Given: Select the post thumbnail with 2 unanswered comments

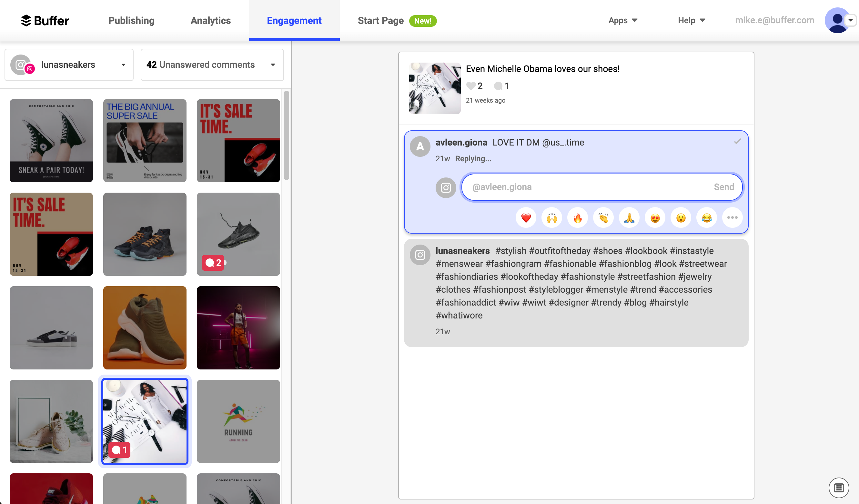Looking at the screenshot, I should tap(238, 235).
